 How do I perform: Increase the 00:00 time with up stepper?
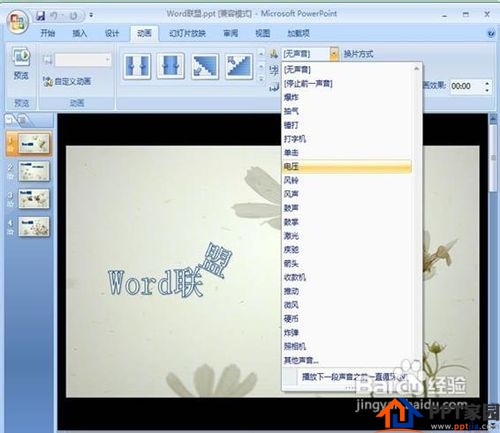point(487,83)
